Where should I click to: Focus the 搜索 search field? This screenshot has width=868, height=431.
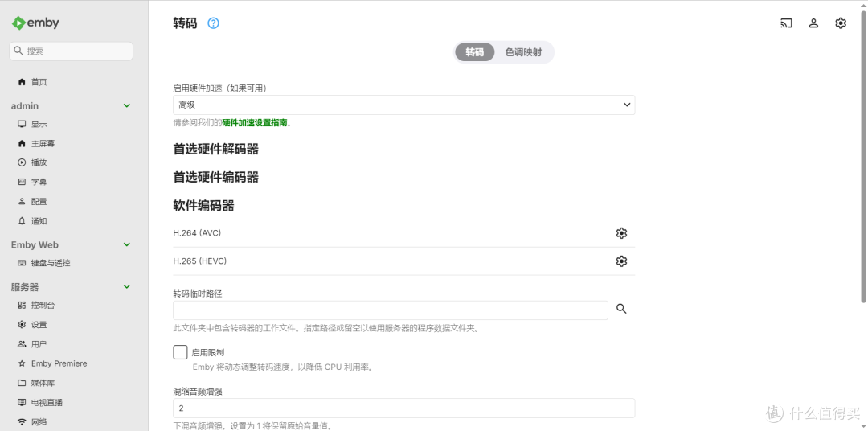(x=71, y=51)
